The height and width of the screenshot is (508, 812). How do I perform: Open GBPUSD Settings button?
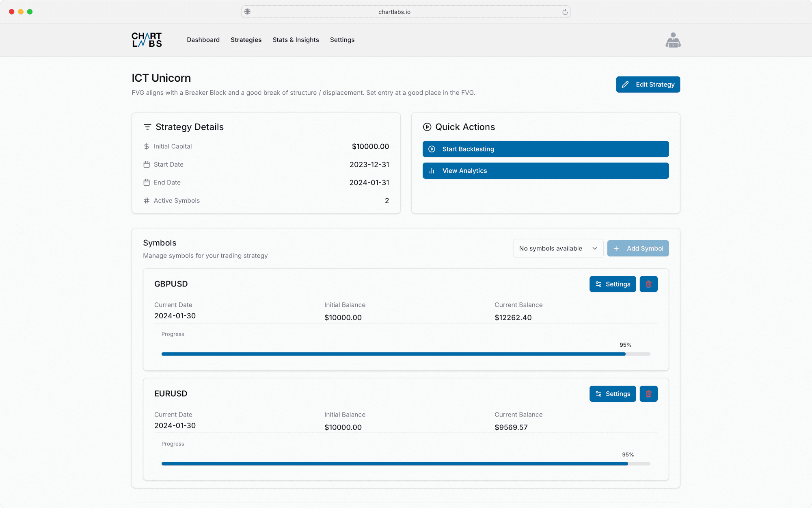[612, 284]
